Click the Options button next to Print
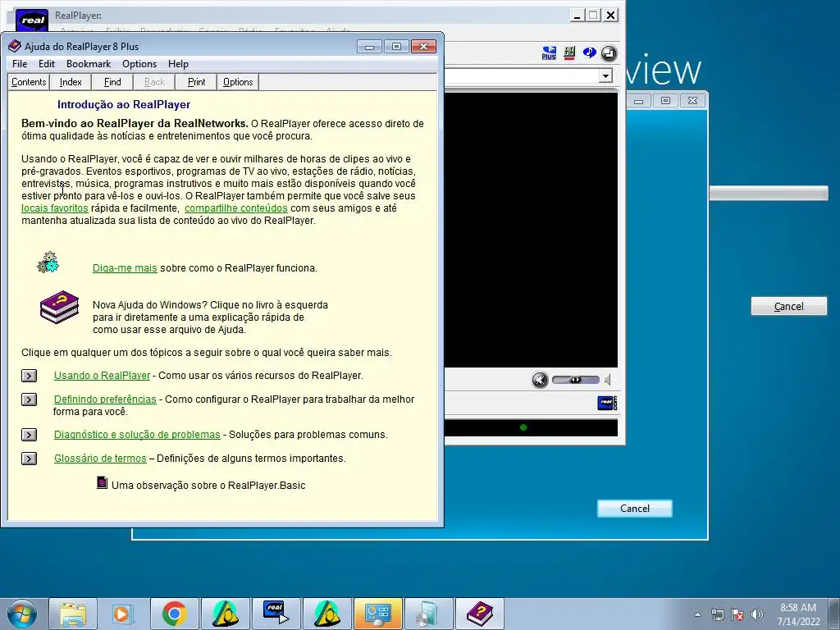 [238, 82]
